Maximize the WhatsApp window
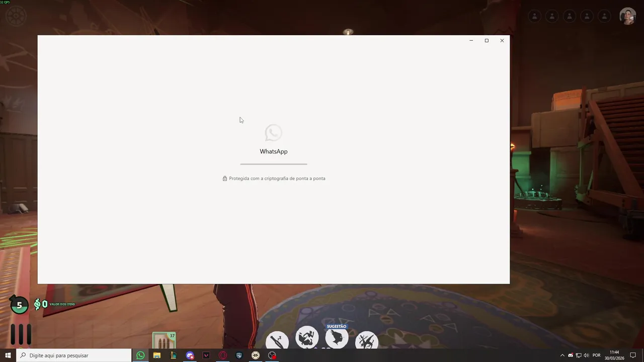644x362 pixels. (487, 41)
